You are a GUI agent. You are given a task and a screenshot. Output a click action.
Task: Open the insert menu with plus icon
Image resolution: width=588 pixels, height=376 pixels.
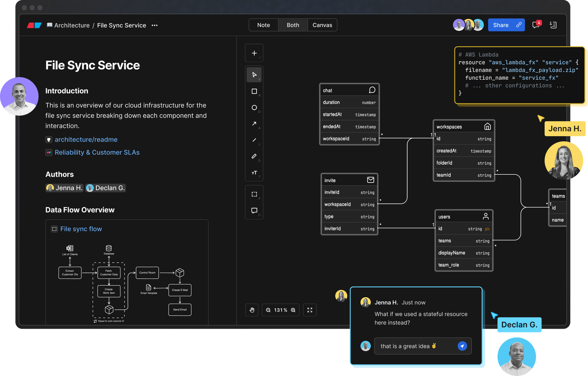click(254, 53)
